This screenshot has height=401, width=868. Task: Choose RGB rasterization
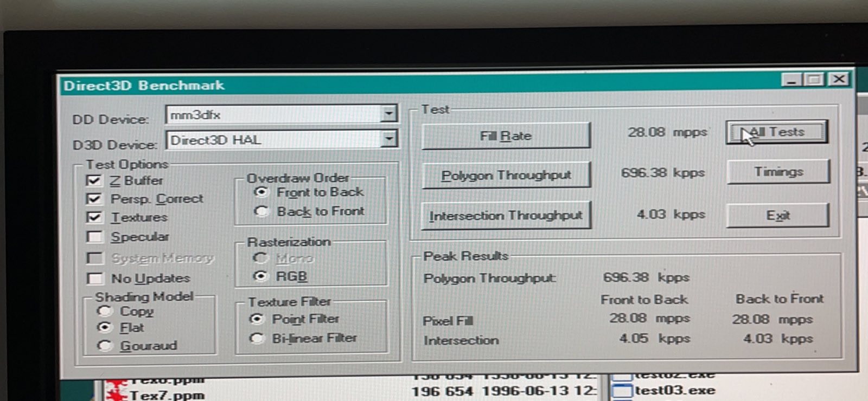pyautogui.click(x=260, y=276)
